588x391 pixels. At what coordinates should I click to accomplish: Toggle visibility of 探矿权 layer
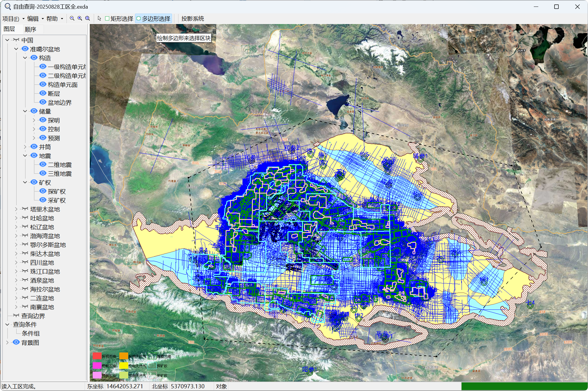[x=43, y=191]
